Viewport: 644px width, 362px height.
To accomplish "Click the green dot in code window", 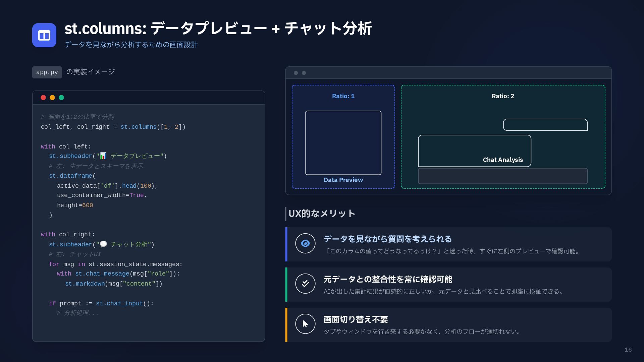I will pyautogui.click(x=61, y=98).
